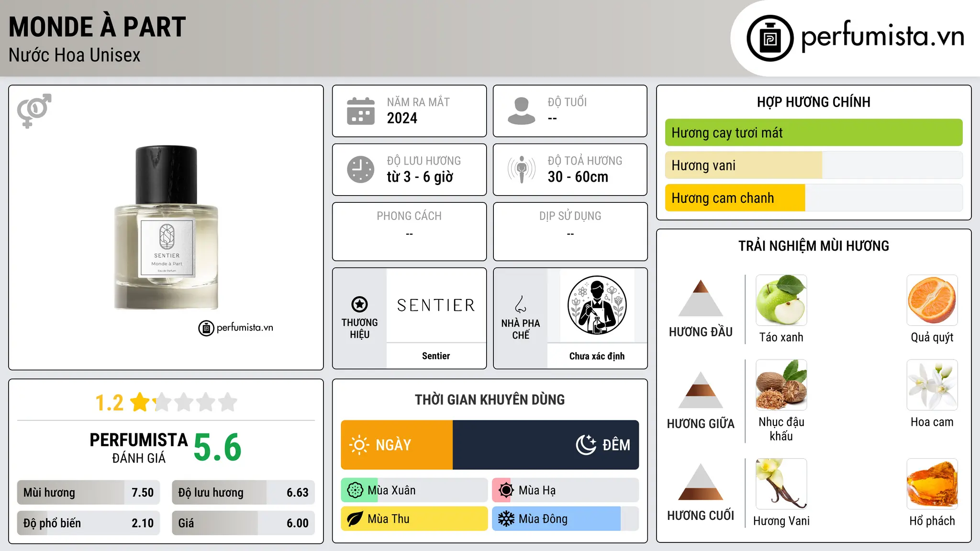Click the star badge icon above Thương hiệu
Viewport: 980px width, 551px height.
pos(359,304)
